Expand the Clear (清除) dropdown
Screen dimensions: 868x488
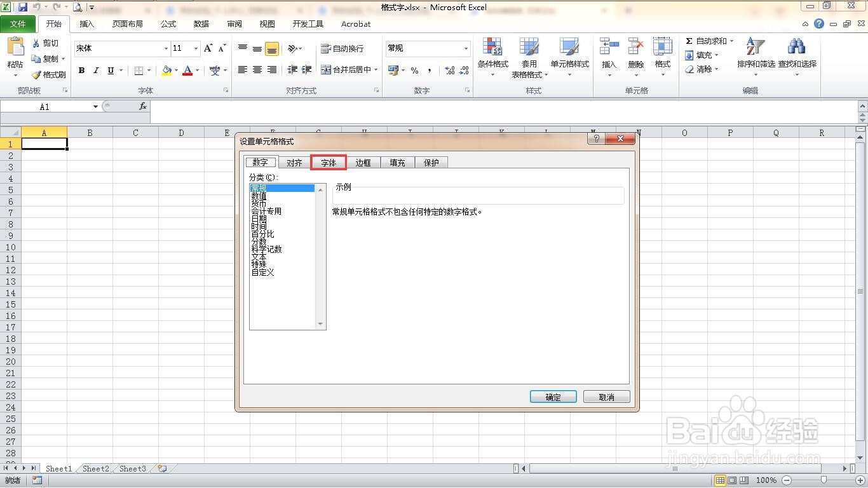(x=716, y=69)
